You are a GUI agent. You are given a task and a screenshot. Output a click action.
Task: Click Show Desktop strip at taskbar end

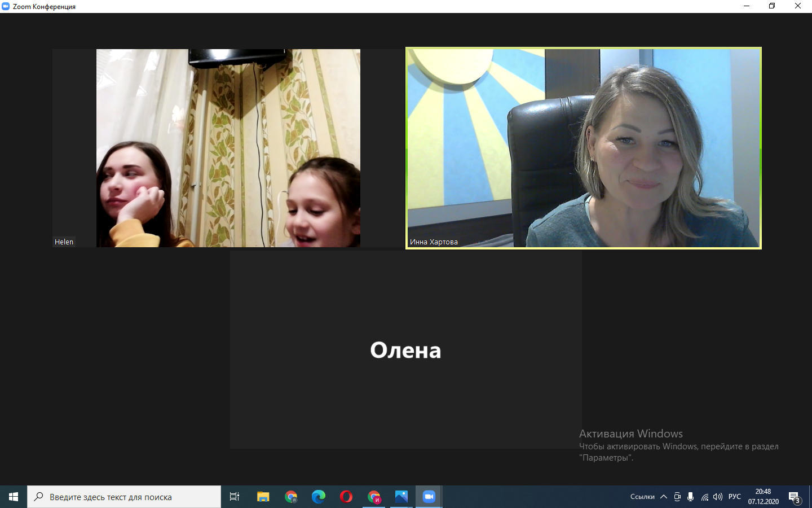click(x=810, y=497)
